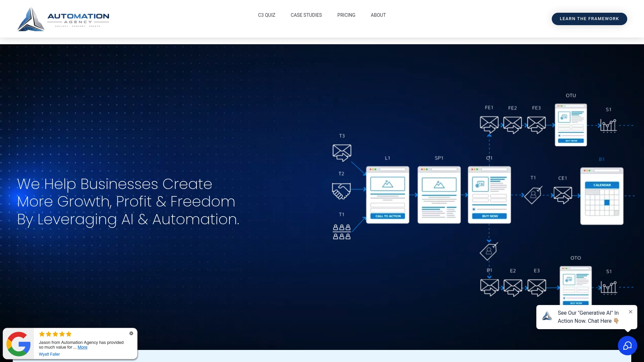Click the logo in the chat popup

tap(547, 316)
